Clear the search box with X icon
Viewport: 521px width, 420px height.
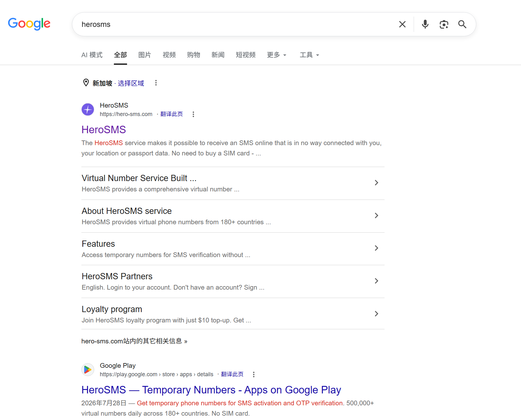pos(402,24)
